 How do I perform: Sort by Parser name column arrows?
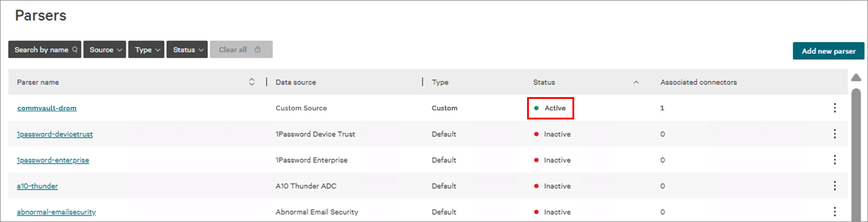click(251, 82)
